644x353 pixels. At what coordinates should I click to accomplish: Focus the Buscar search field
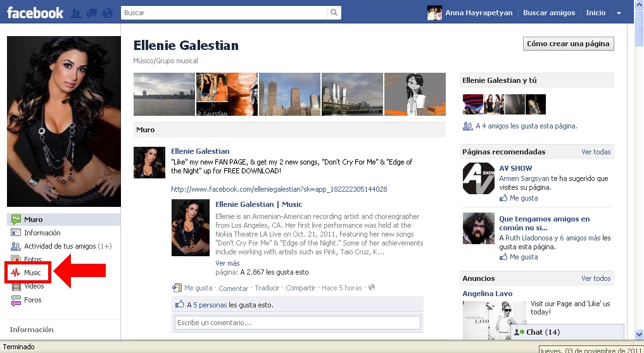(224, 13)
